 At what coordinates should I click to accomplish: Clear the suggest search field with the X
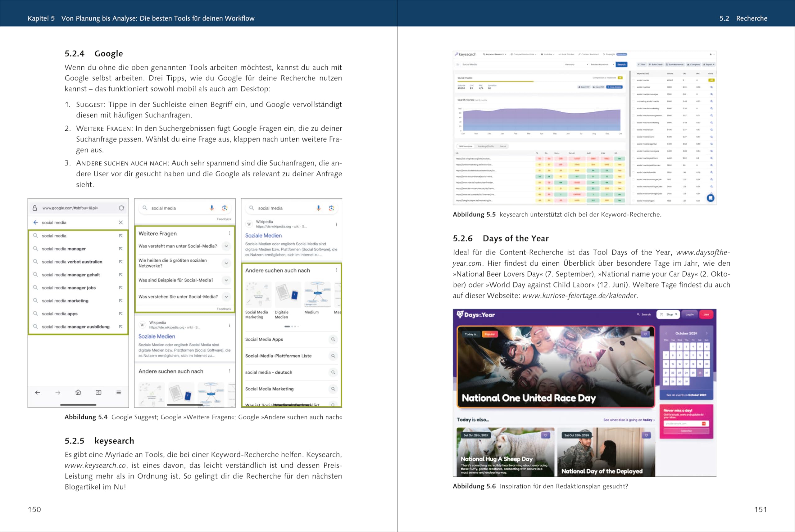pos(120,223)
